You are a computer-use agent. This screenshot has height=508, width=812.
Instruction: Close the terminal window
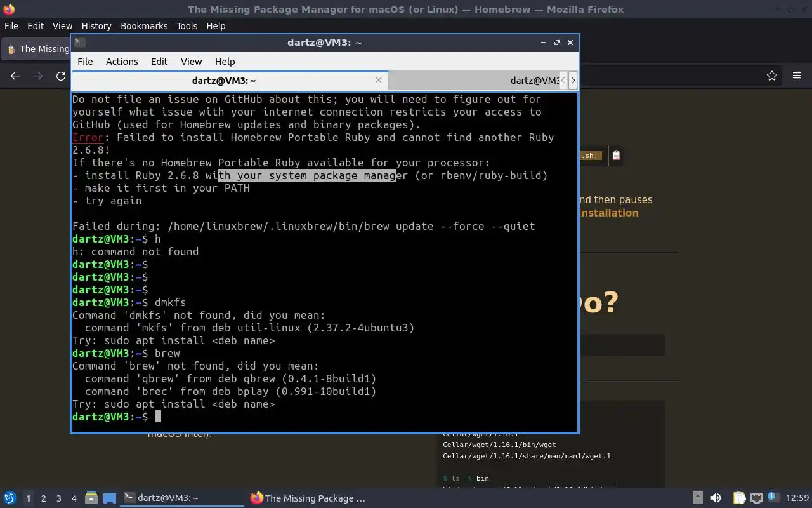pos(570,43)
